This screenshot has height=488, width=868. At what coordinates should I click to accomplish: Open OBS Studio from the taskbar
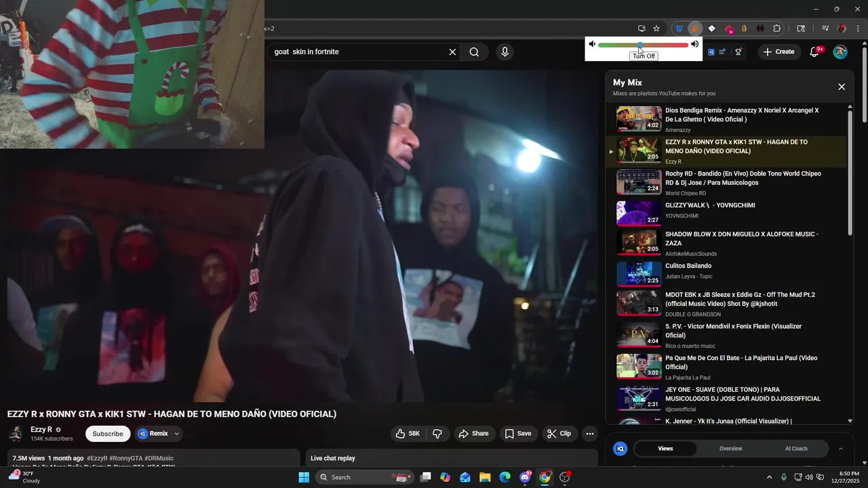pos(565,477)
